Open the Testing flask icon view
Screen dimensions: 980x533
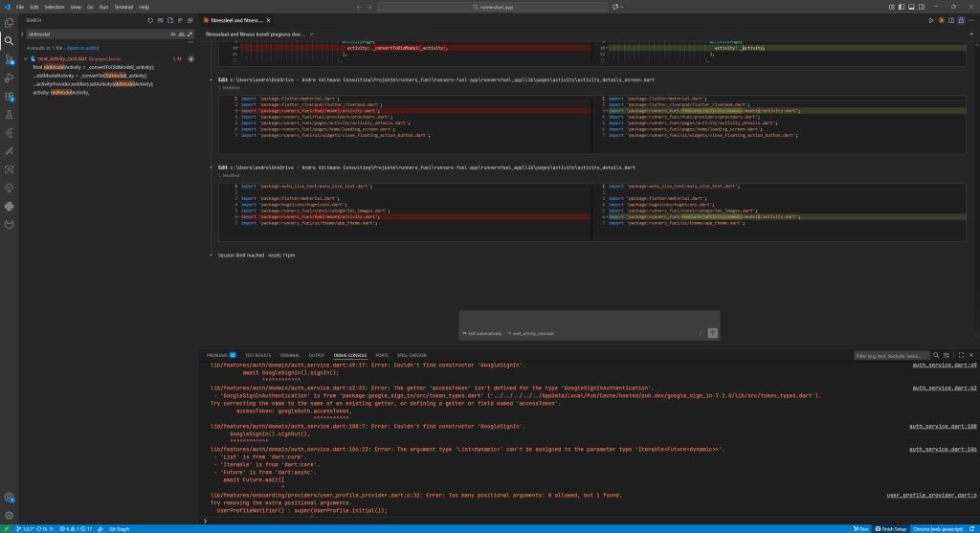click(x=9, y=115)
